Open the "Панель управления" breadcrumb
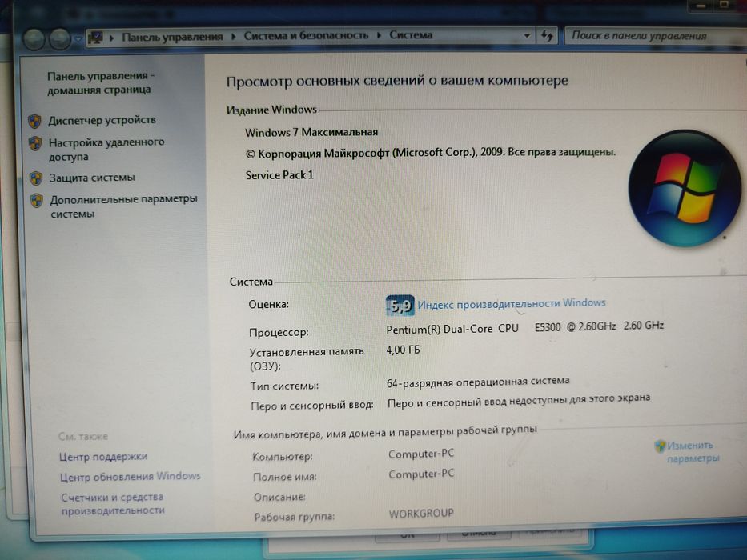747x560 pixels. point(172,37)
